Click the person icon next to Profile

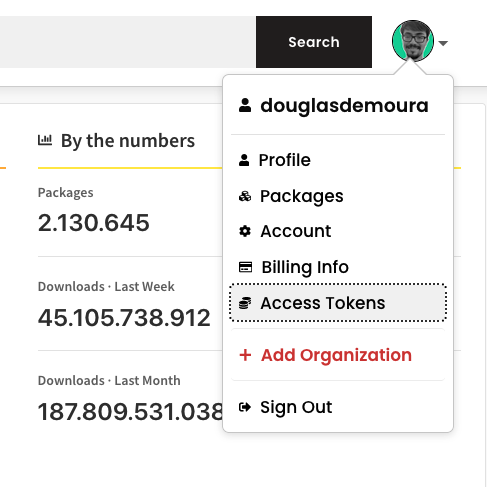(244, 160)
